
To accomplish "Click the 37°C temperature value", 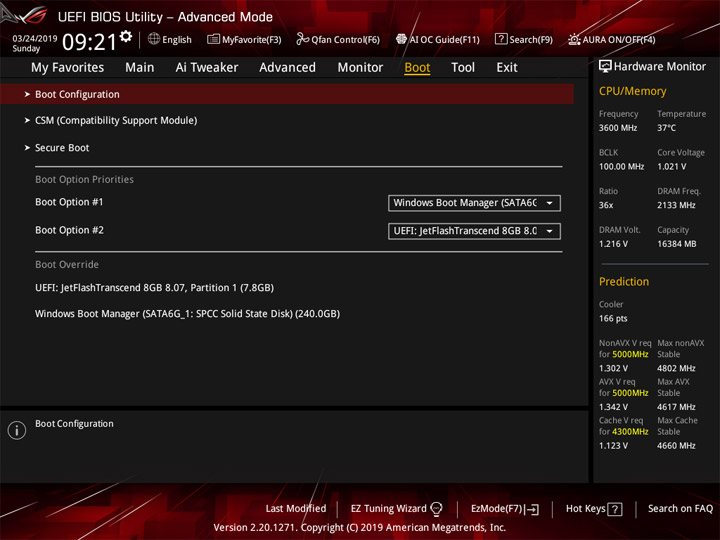I will pyautogui.click(x=666, y=128).
